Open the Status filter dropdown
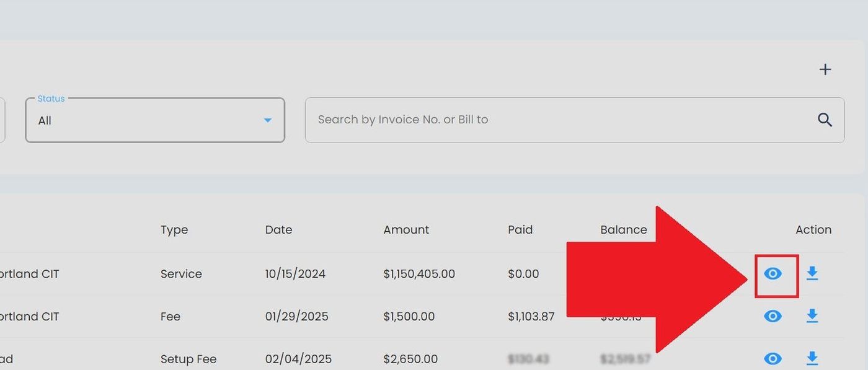The image size is (868, 370). (154, 120)
